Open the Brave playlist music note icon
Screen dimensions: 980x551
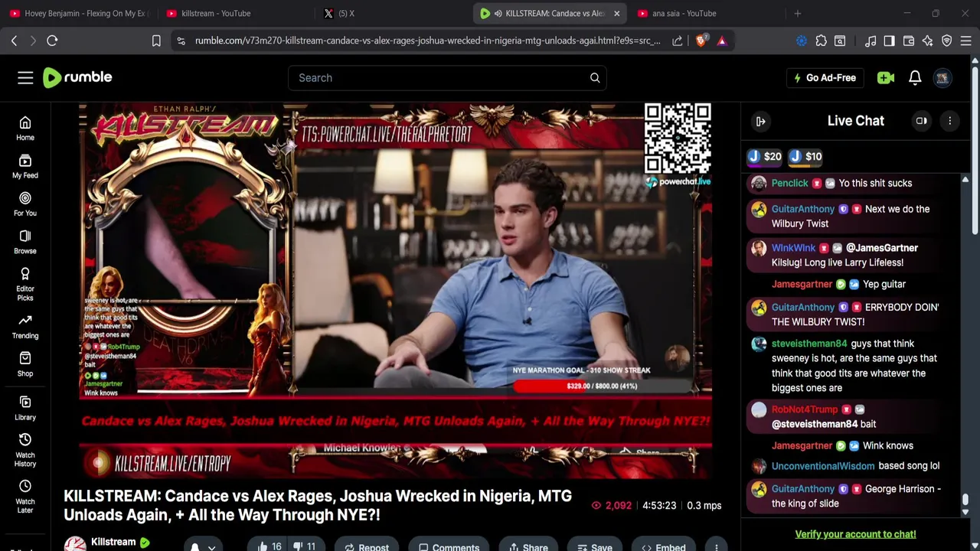click(x=871, y=41)
